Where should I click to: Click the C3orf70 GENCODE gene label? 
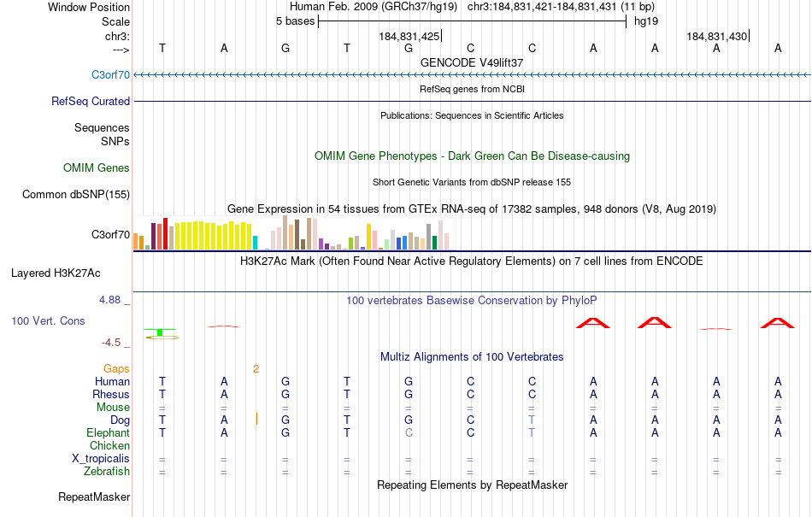coord(110,75)
